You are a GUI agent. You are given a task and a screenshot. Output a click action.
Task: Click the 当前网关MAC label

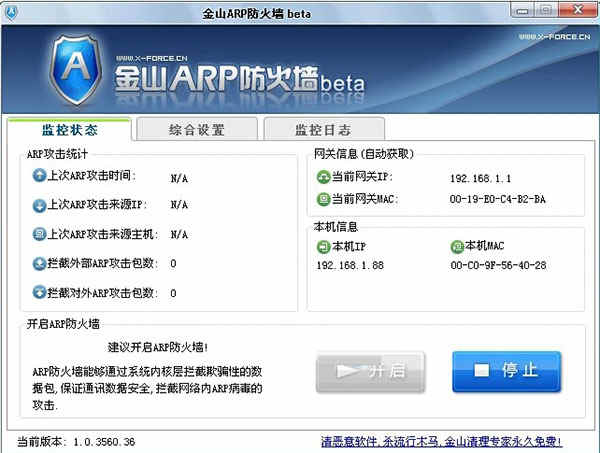click(x=365, y=199)
